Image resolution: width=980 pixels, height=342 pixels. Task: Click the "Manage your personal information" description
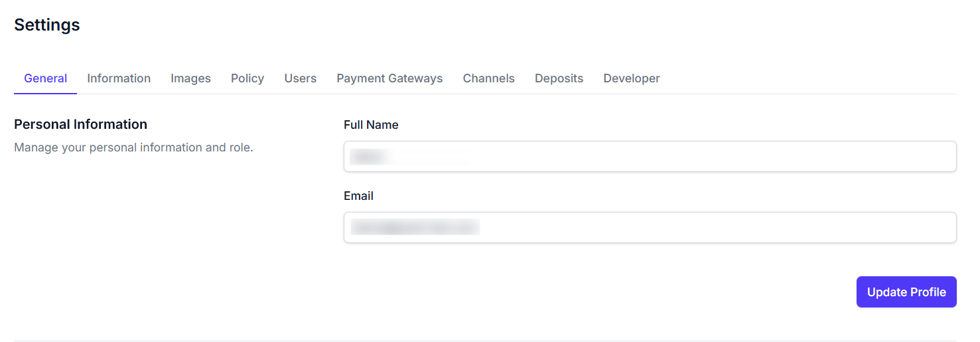[133, 147]
